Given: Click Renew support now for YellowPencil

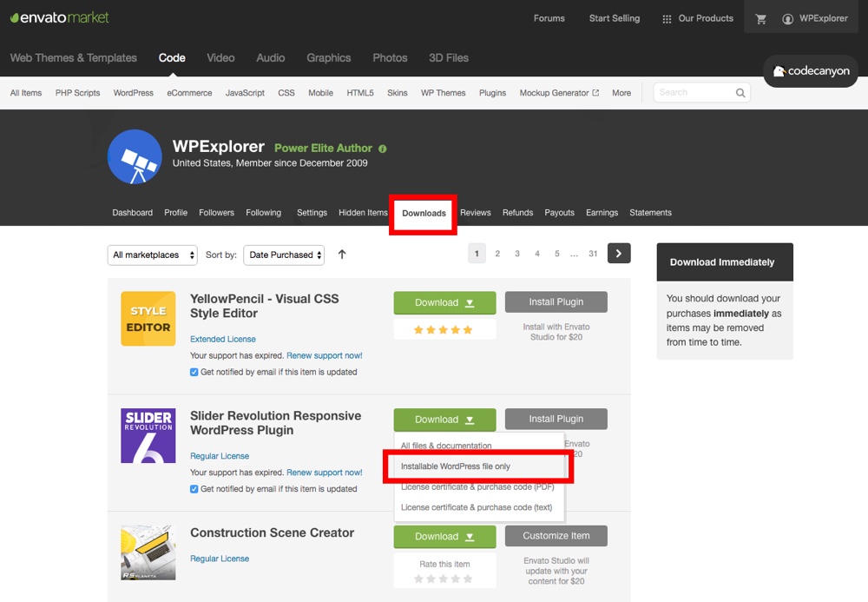Looking at the screenshot, I should 325,355.
